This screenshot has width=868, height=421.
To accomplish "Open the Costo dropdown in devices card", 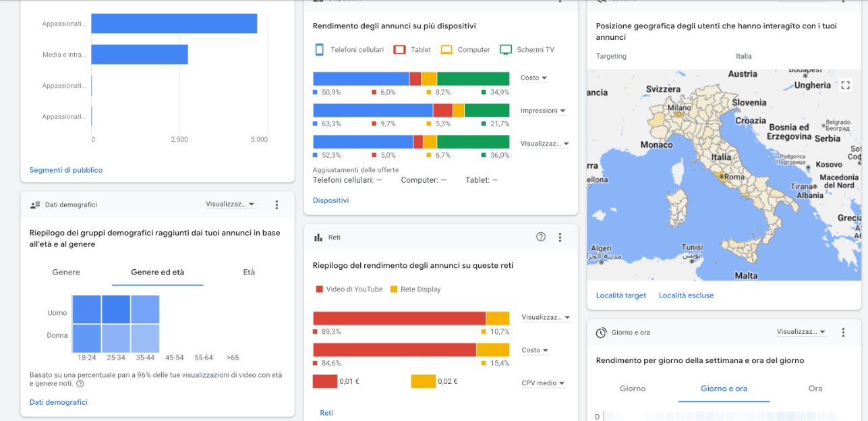I will click(533, 78).
